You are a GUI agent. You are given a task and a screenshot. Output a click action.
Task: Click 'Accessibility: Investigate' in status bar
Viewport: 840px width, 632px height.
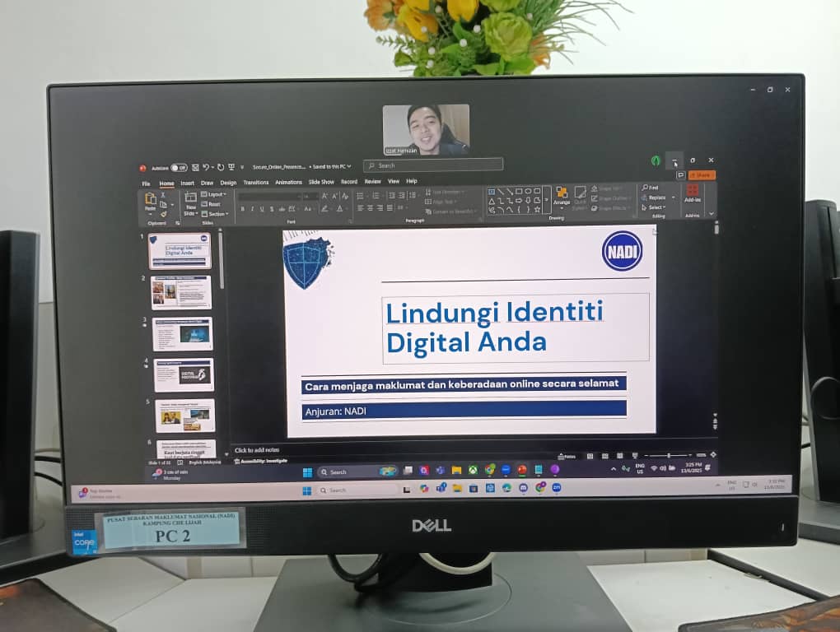[x=261, y=461]
